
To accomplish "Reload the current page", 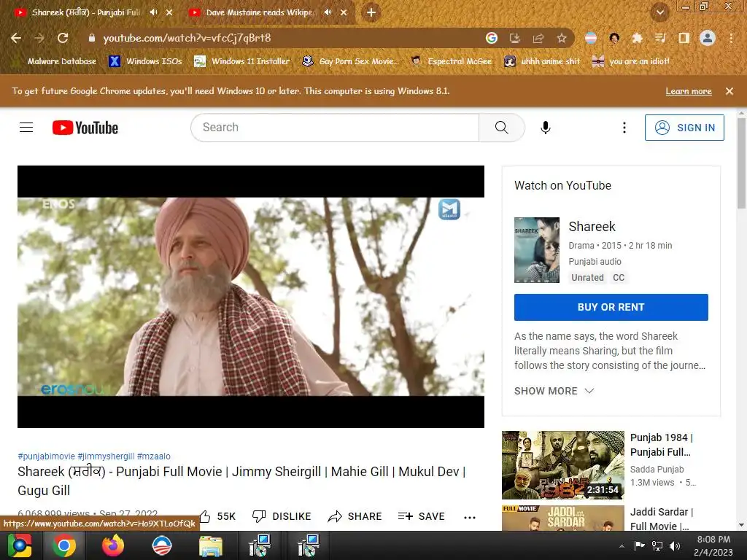I will click(x=63, y=38).
